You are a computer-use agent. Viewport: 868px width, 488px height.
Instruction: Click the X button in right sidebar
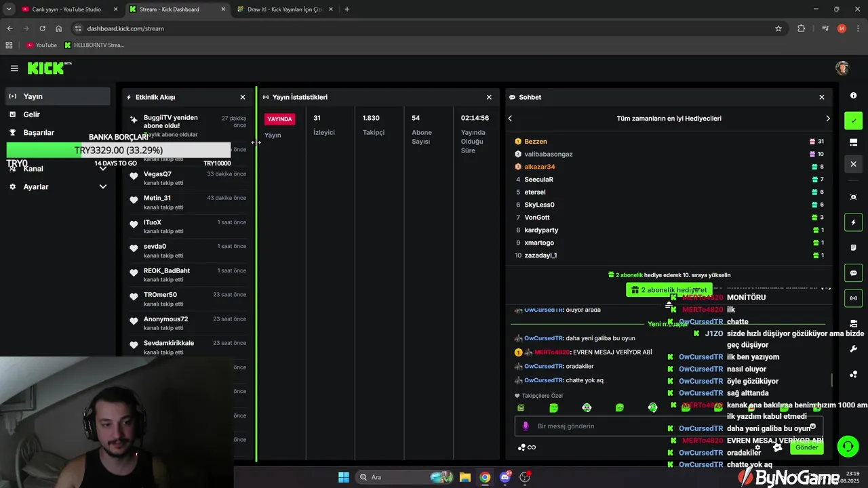(853, 164)
